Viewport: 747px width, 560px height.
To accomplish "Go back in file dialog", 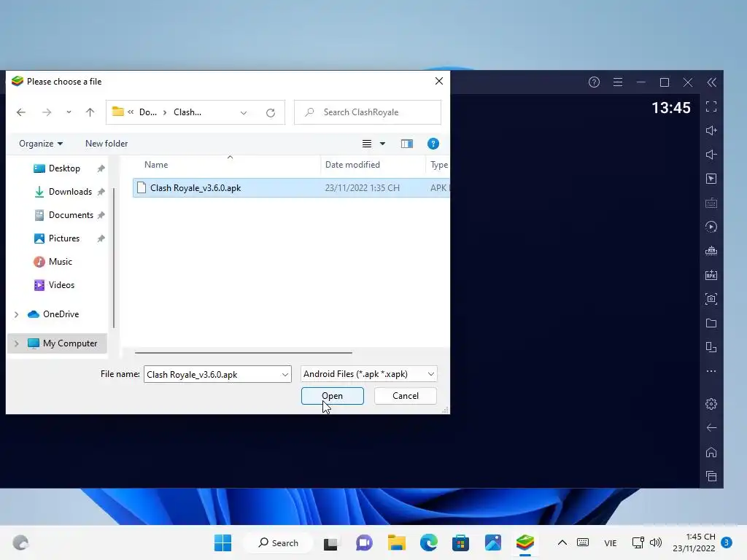I will click(21, 112).
